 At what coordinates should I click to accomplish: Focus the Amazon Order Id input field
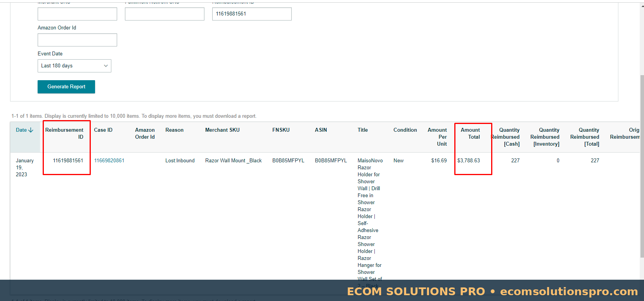click(x=77, y=40)
